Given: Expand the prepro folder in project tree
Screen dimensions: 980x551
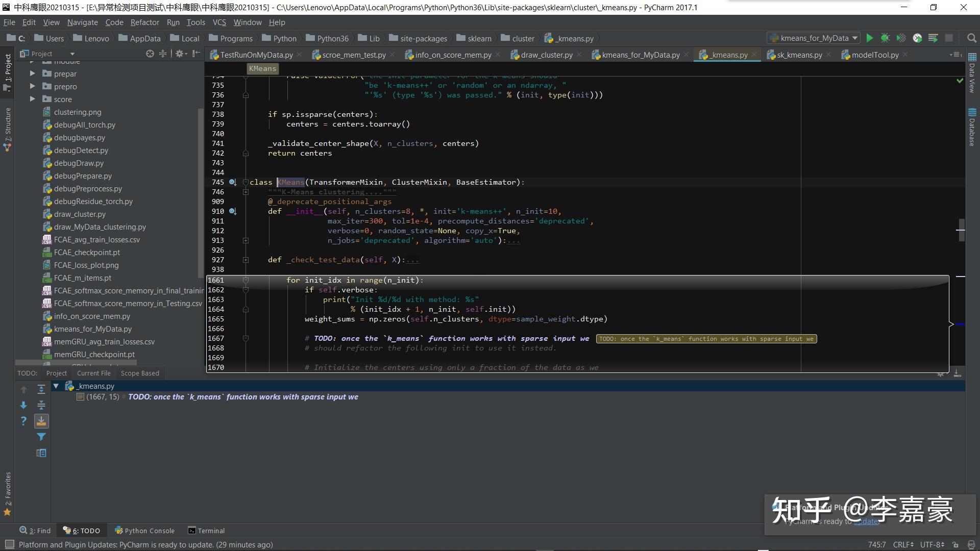Looking at the screenshot, I should click(x=32, y=86).
